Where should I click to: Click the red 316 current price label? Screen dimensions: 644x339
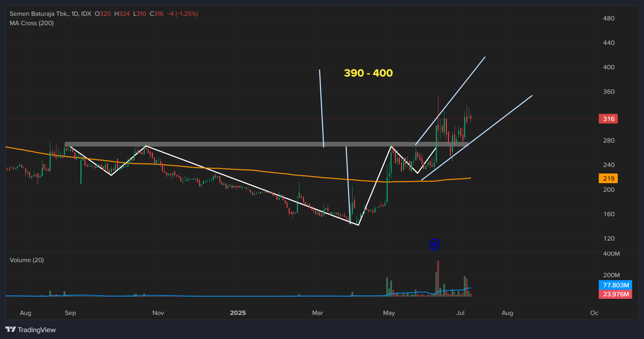point(608,119)
